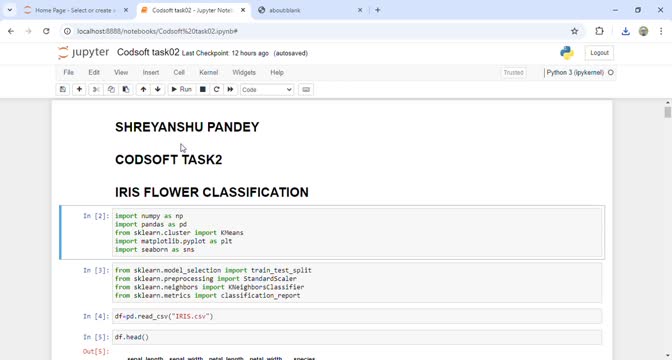Viewport: 672px width, 360px height.
Task: Insert cell below with plus icon
Action: pyautogui.click(x=79, y=90)
